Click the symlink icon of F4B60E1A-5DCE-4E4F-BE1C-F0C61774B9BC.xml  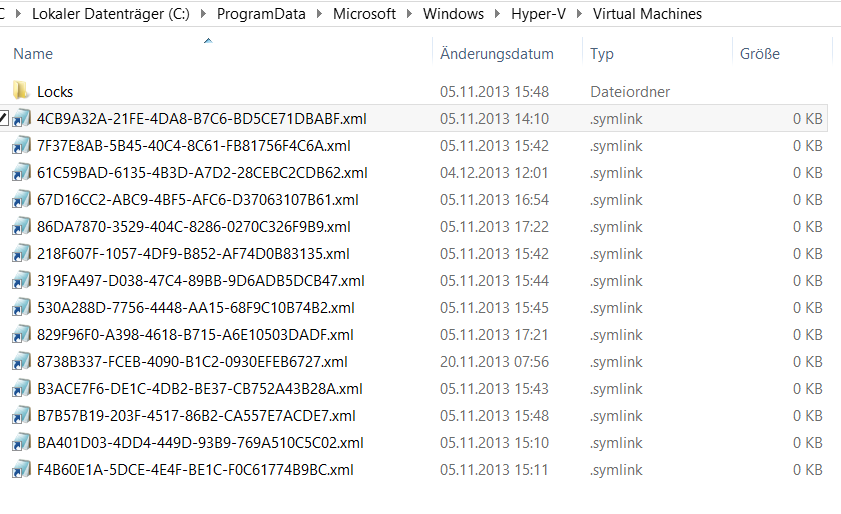(21, 469)
